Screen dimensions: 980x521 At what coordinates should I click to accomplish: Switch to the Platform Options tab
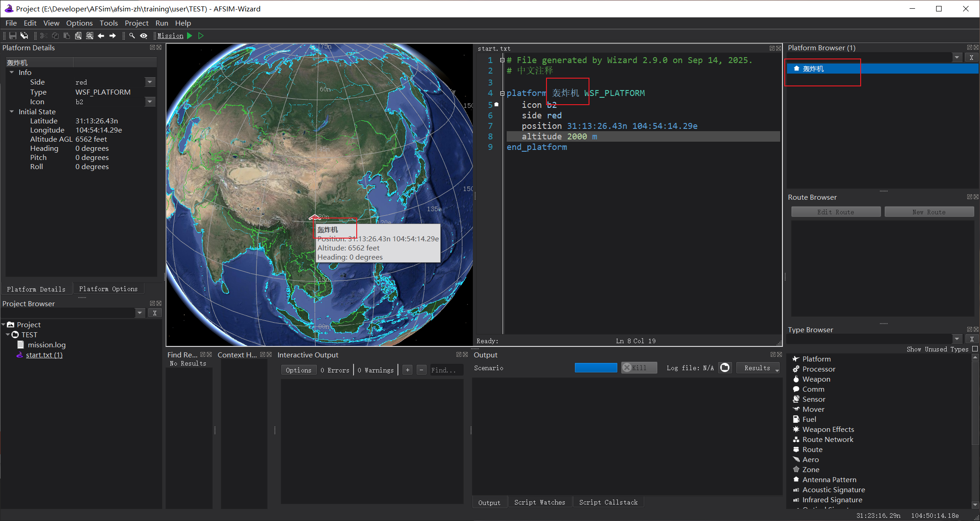[x=108, y=289]
